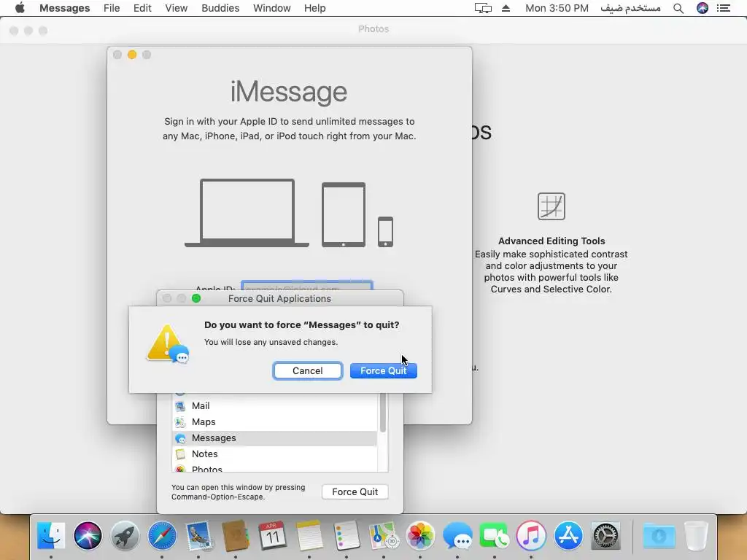Viewport: 747px width, 560px height.
Task: Cancel the force quit confirmation
Action: (x=307, y=371)
